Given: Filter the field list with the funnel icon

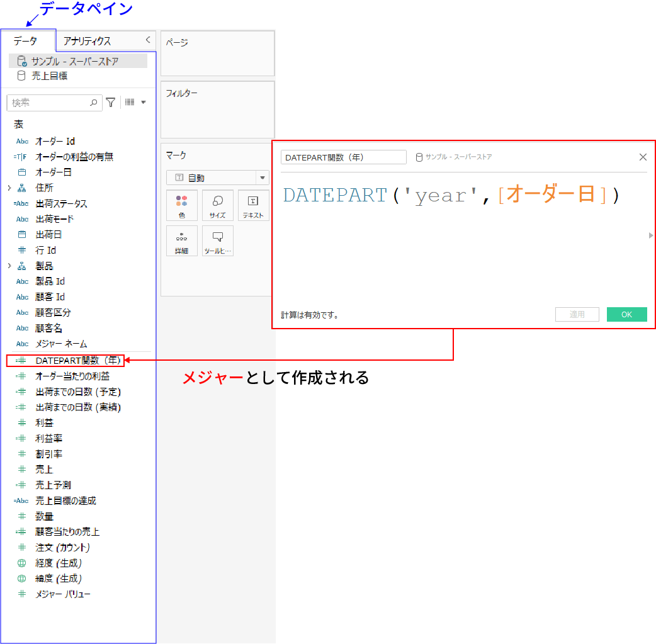Looking at the screenshot, I should coord(110,102).
